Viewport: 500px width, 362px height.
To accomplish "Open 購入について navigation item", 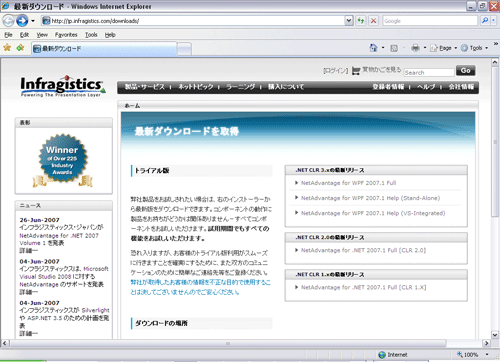I will (x=286, y=87).
